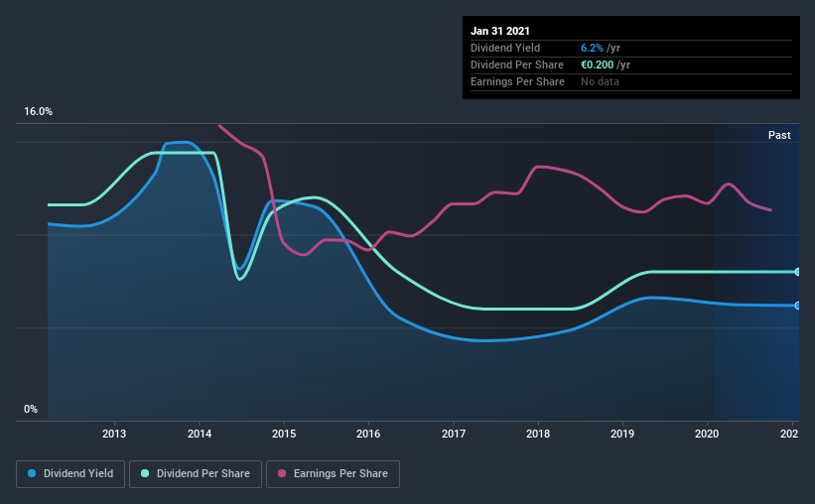Click the 2017 x-axis label

tap(454, 434)
